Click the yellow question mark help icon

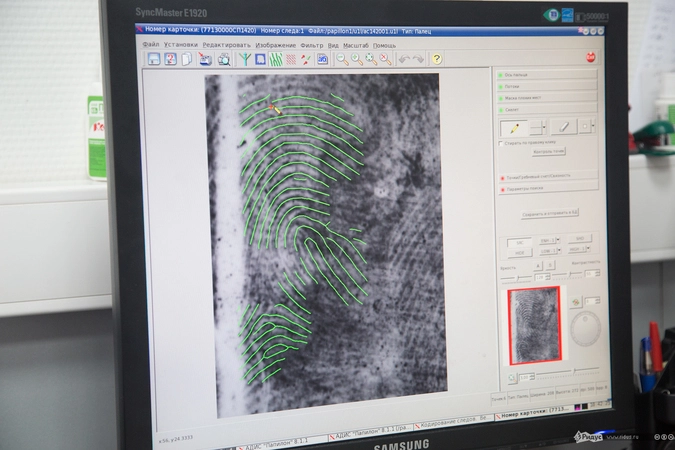437,59
